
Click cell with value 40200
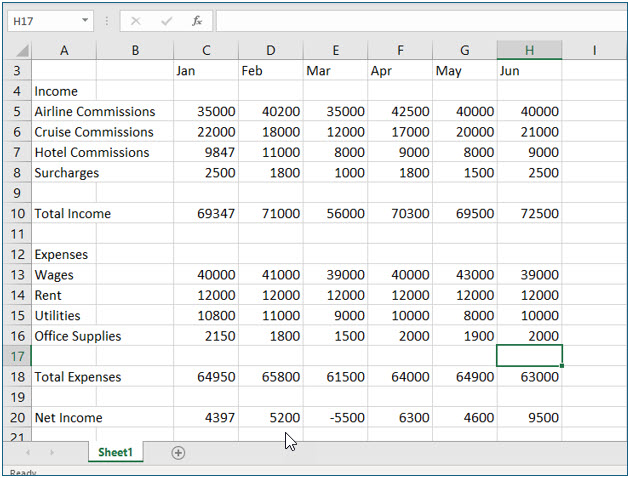point(271,111)
